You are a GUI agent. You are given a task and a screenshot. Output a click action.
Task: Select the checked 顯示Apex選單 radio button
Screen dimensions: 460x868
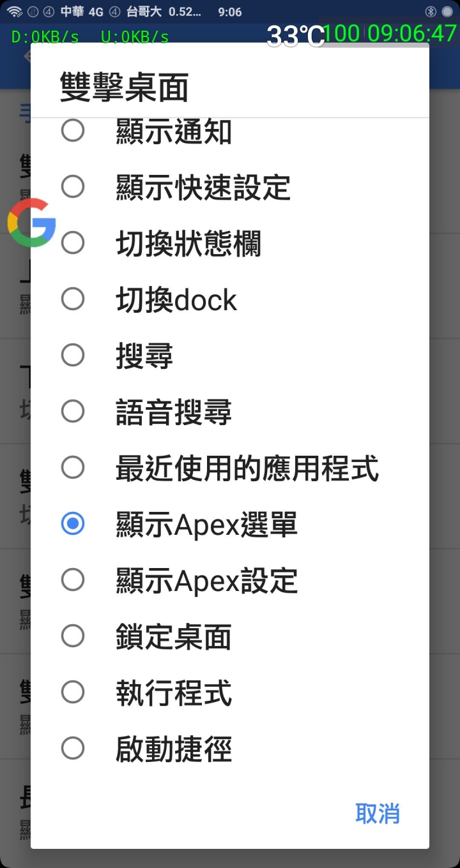tap(73, 524)
